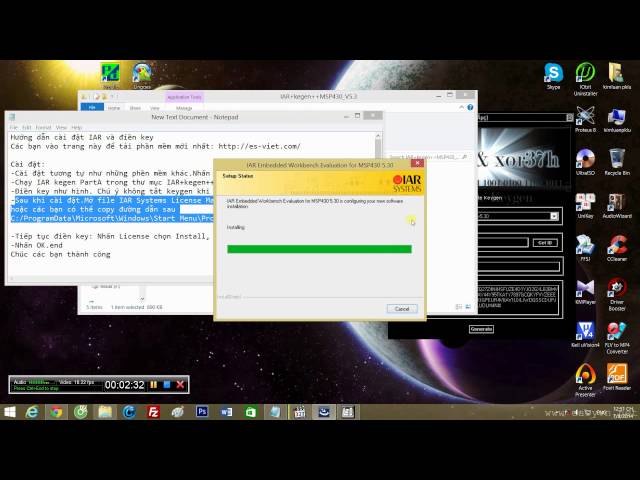Open Microsoft Word from the taskbar
The image size is (640, 480).
pyautogui.click(x=226, y=412)
